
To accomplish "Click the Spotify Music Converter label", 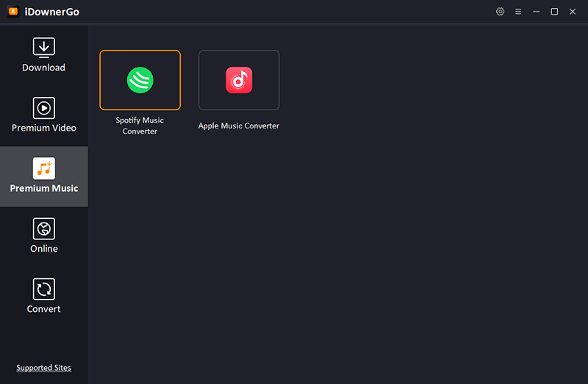I will [140, 126].
